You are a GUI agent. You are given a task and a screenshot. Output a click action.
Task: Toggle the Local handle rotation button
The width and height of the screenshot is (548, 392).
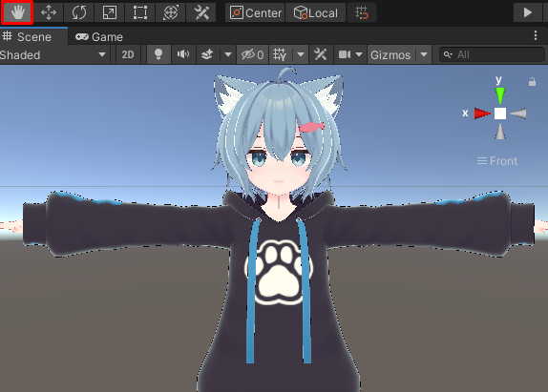click(x=316, y=13)
